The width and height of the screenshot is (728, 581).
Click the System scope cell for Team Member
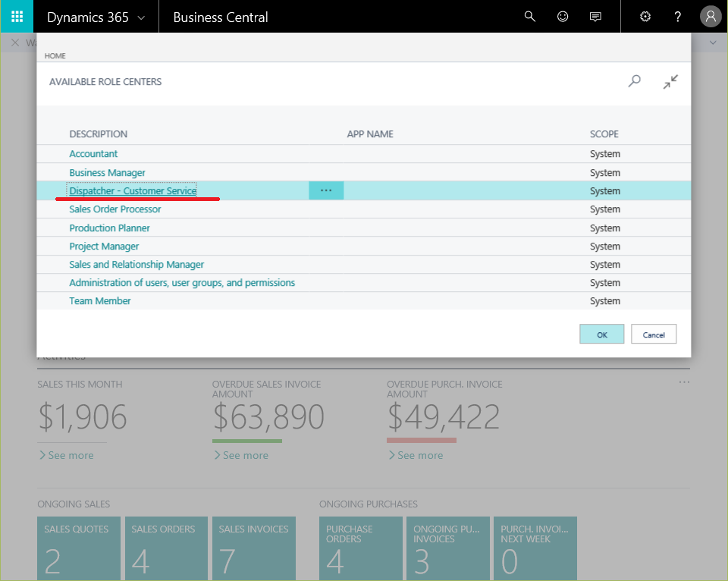[x=605, y=301]
